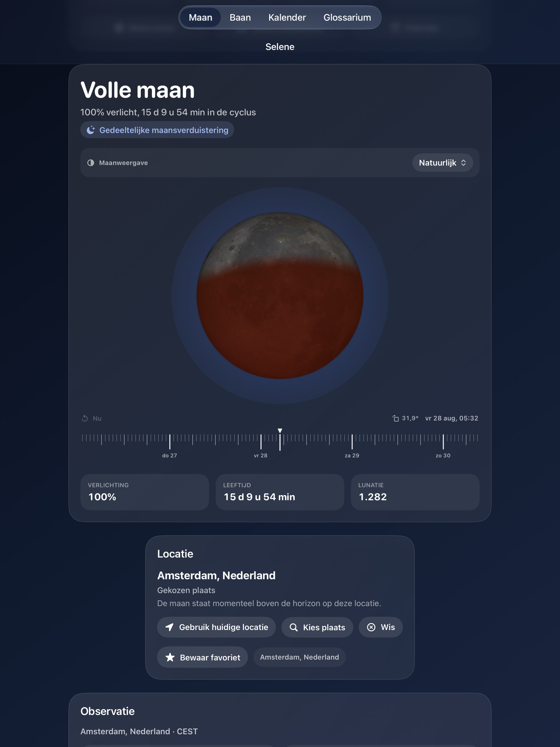This screenshot has width=560, height=747.
Task: Open the Kalender tab
Action: click(x=287, y=17)
